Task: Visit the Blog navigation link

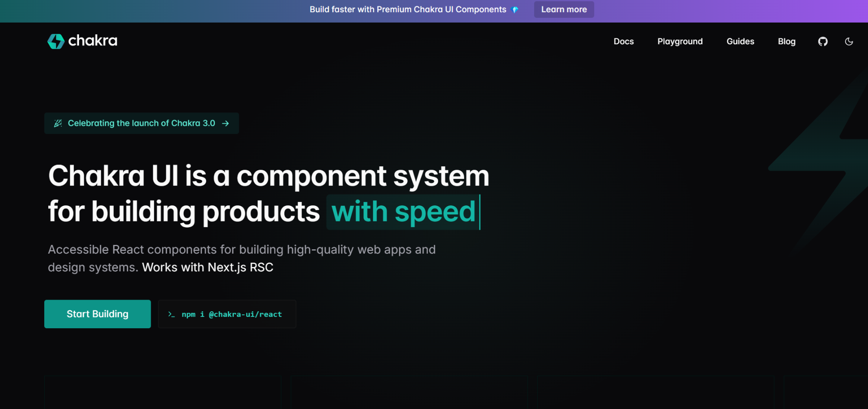Action: (x=786, y=41)
